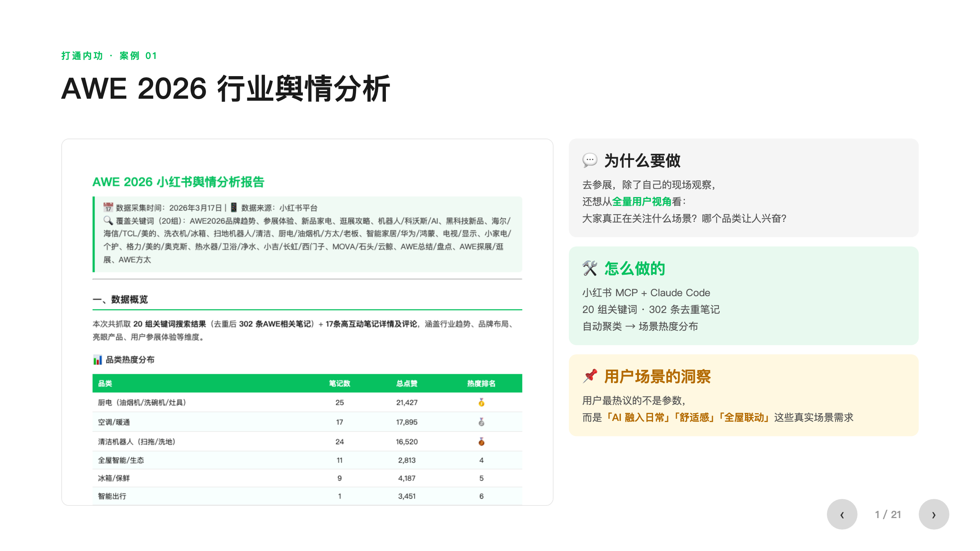This screenshot has width=980, height=551.
Task: Open the AWE 2026 report thumbnail
Action: click(307, 322)
